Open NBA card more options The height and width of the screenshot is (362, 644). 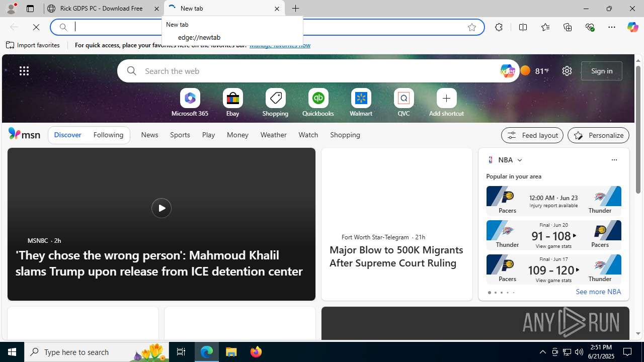614,160
